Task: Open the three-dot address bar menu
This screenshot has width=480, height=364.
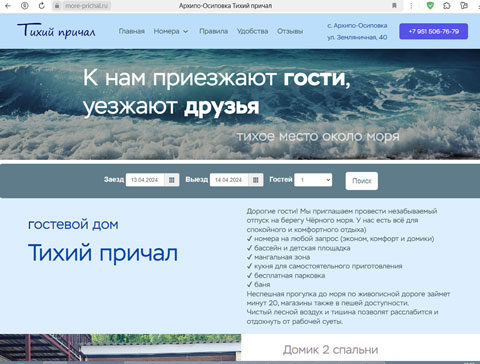Action: point(411,6)
